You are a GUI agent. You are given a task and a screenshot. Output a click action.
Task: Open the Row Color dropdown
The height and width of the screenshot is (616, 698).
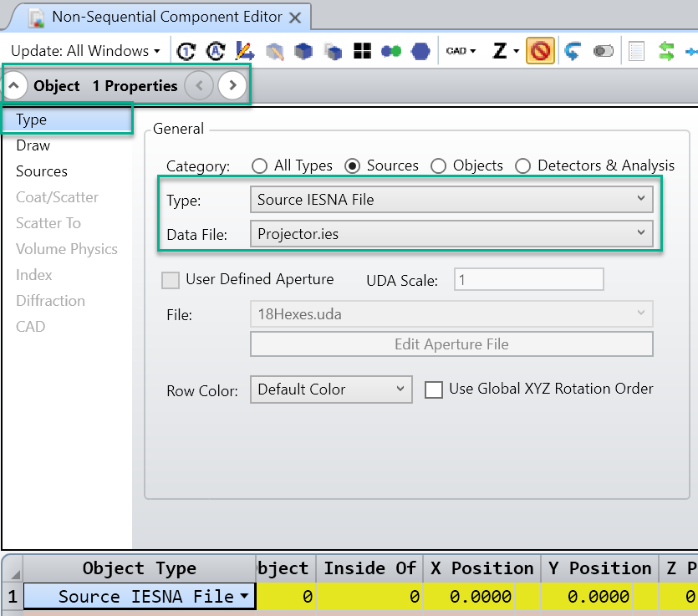[331, 389]
